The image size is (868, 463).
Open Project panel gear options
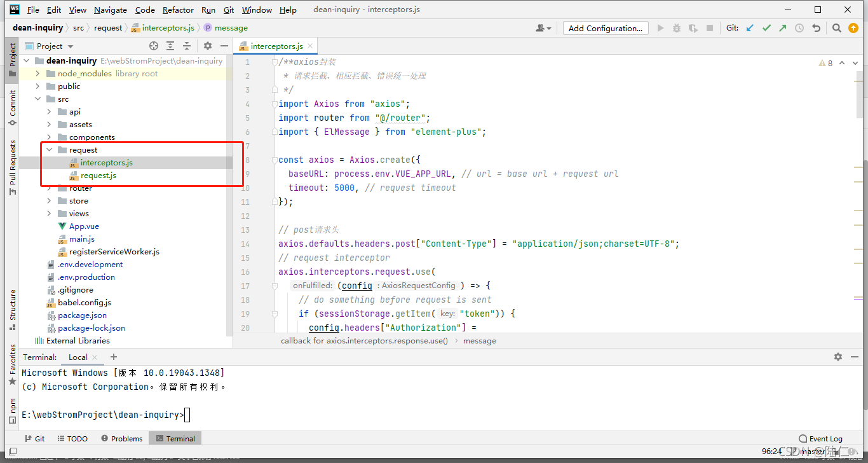coord(208,46)
